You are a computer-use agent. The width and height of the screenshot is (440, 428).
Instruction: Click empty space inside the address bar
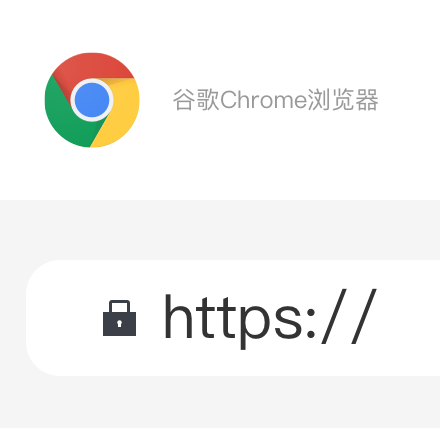point(410,318)
